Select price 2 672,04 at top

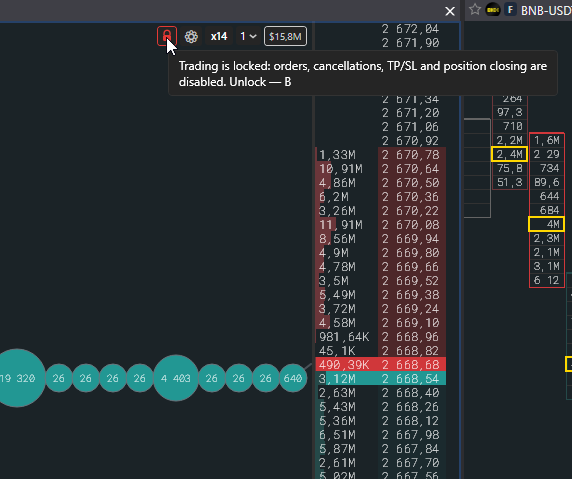(411, 29)
